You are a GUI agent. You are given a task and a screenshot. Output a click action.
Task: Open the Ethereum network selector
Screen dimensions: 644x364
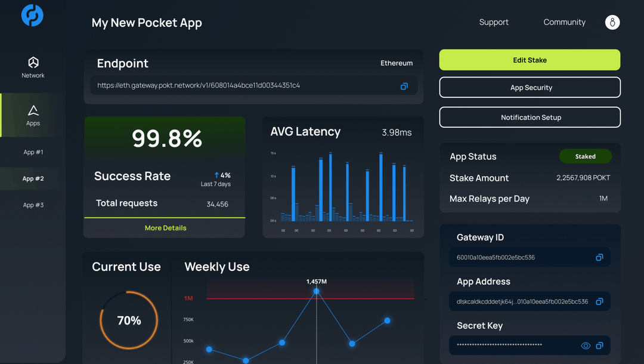click(x=397, y=63)
